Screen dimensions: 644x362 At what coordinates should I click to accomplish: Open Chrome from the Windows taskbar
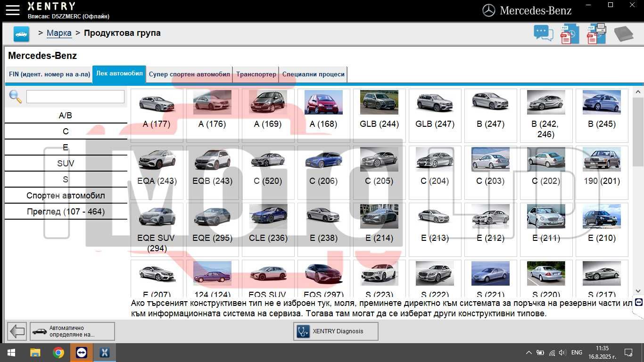coord(58,353)
